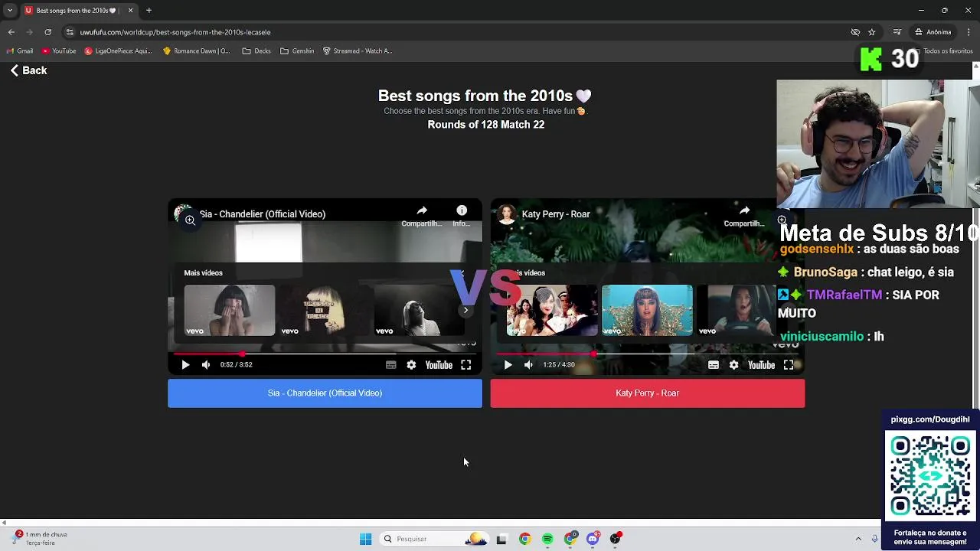Open new browser tab

149,11
